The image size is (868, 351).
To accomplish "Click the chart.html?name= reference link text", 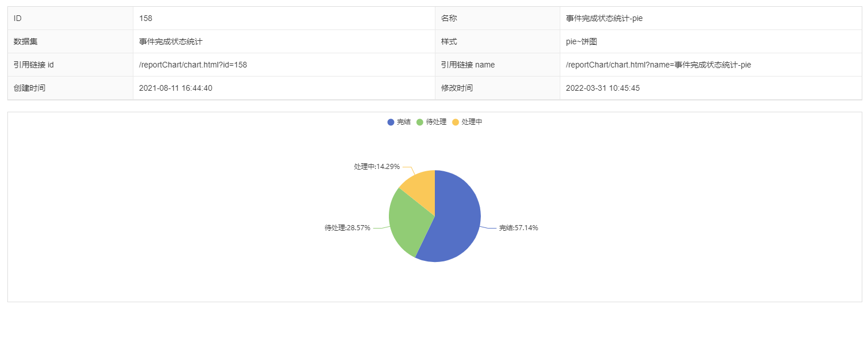I will [658, 65].
